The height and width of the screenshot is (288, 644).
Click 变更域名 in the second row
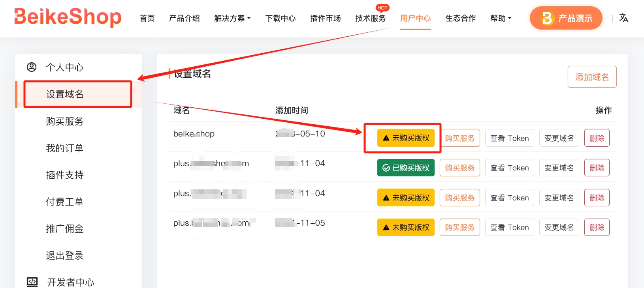tap(559, 168)
